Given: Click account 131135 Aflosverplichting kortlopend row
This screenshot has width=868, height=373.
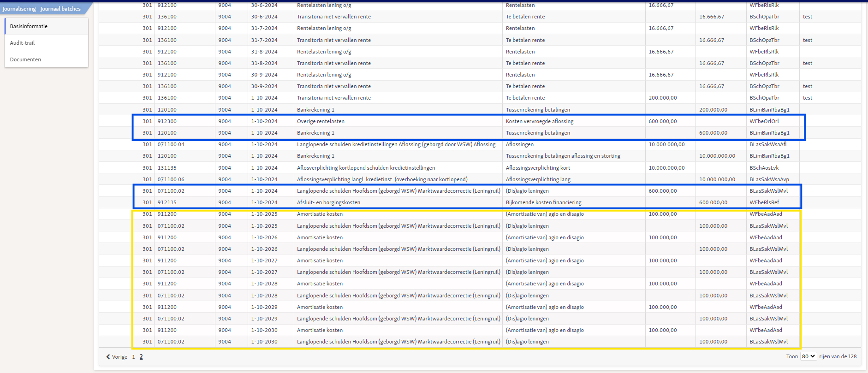Looking at the screenshot, I should click(x=480, y=168).
